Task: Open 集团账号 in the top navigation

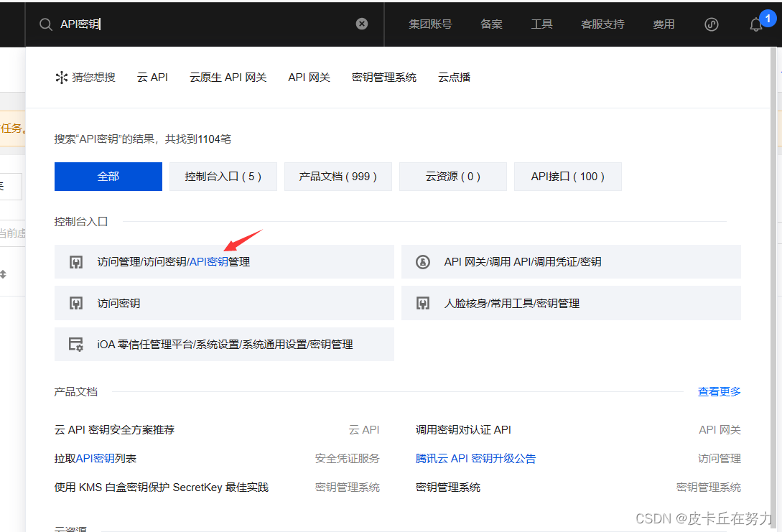Action: pyautogui.click(x=430, y=24)
